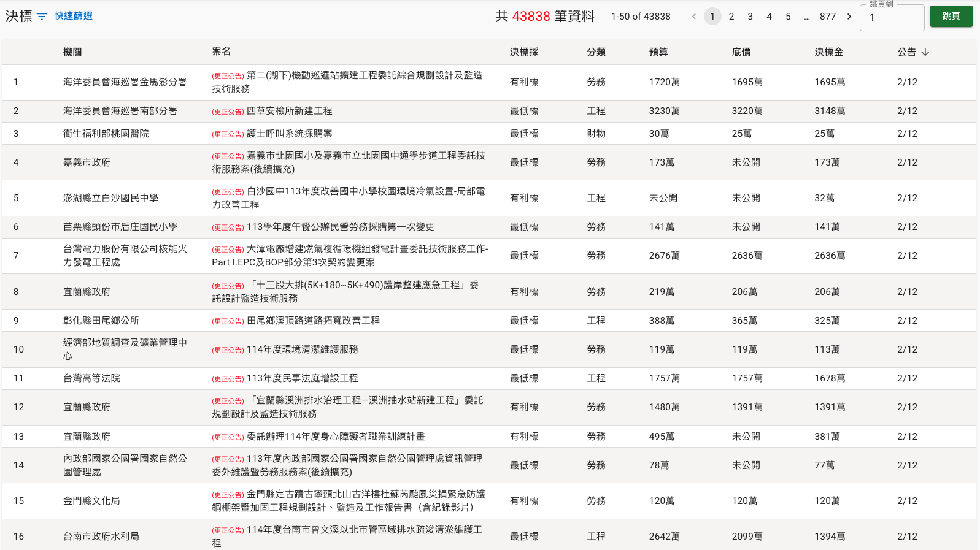This screenshot has width=980, height=550.
Task: Sort by the 決標金 column header
Action: tap(828, 52)
